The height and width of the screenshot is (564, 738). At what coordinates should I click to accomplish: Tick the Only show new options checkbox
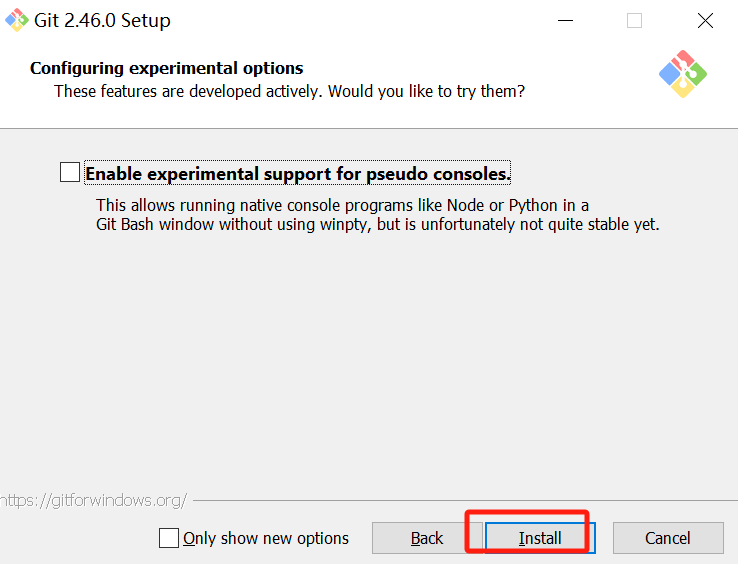pos(169,538)
